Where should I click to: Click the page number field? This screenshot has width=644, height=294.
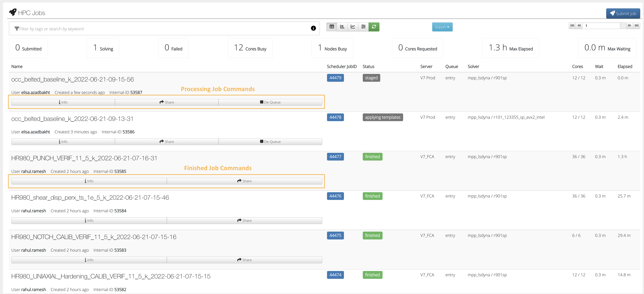(601, 25)
